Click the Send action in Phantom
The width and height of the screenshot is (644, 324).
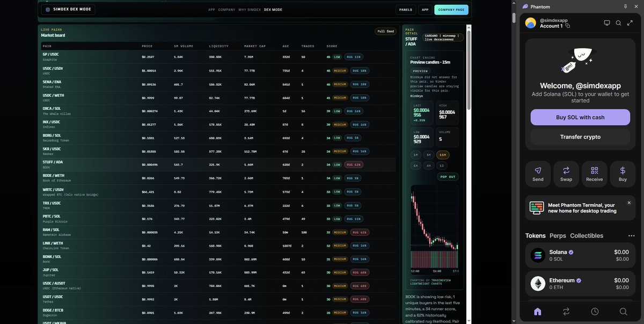click(538, 174)
